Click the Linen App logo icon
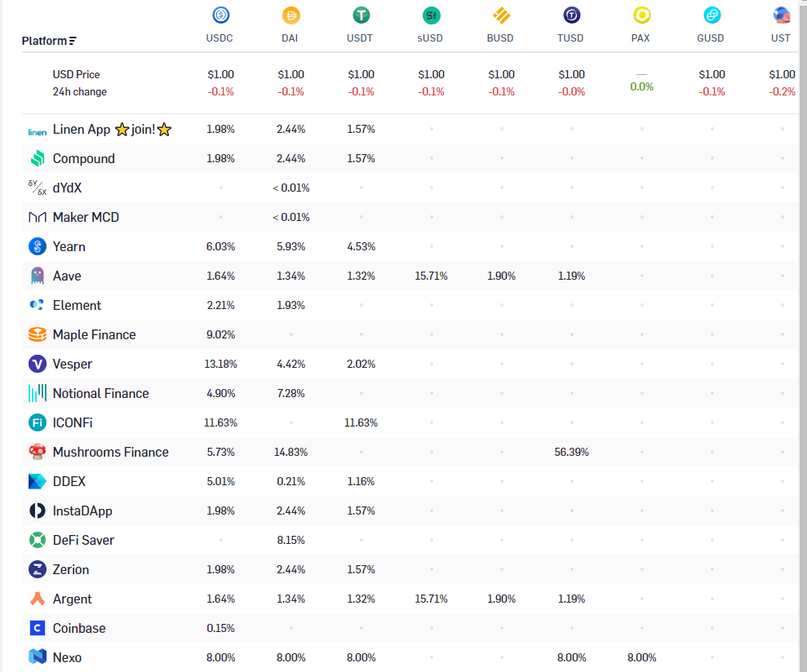The width and height of the screenshot is (807, 672). click(x=37, y=132)
